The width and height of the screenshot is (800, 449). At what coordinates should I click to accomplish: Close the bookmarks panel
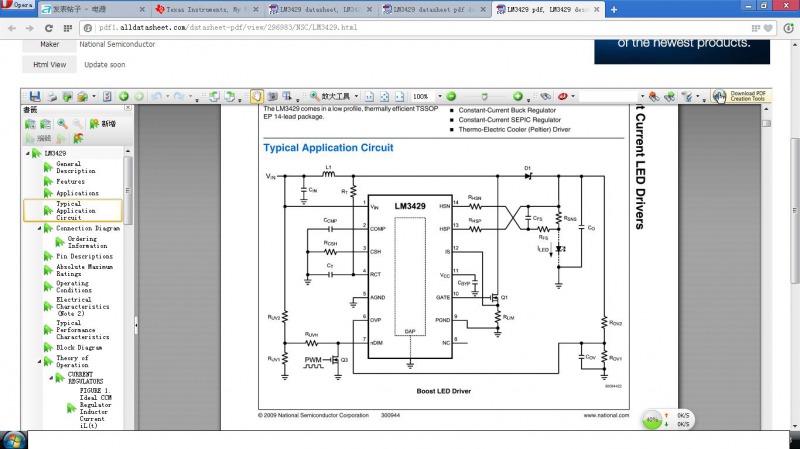click(x=128, y=108)
